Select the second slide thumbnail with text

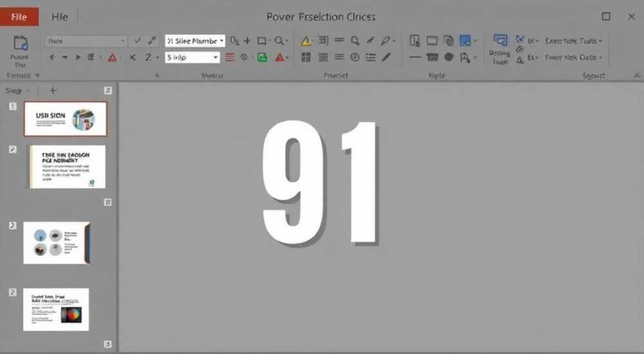tap(68, 167)
